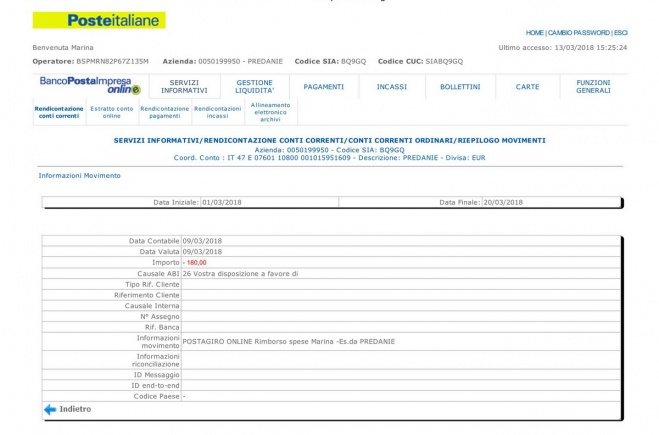
Task: Open Allineamento elettronico archivi tab
Action: click(270, 112)
